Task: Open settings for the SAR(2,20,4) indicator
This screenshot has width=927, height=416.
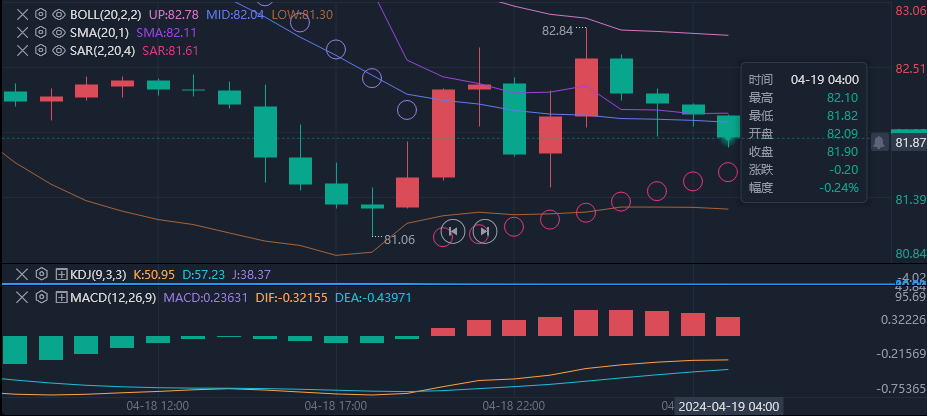Action: point(40,50)
